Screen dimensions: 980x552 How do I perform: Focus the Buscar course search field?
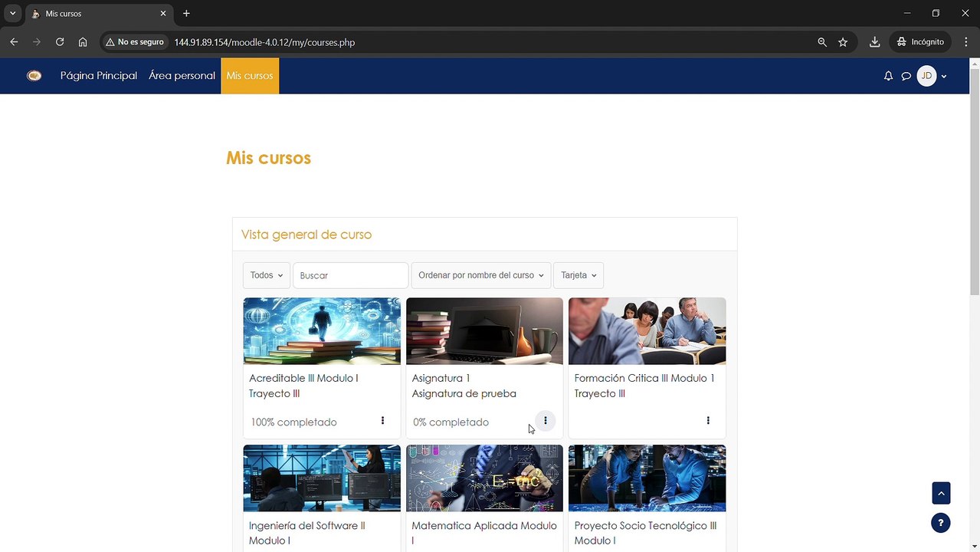click(x=350, y=275)
